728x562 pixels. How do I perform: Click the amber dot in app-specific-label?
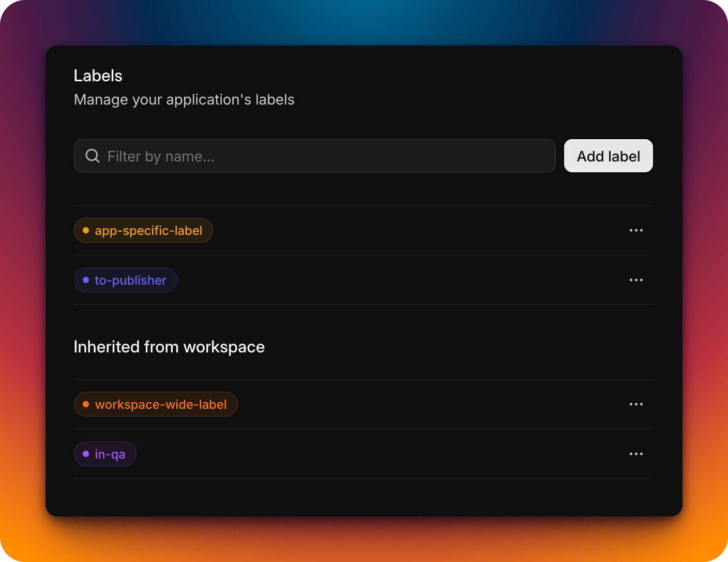point(86,231)
